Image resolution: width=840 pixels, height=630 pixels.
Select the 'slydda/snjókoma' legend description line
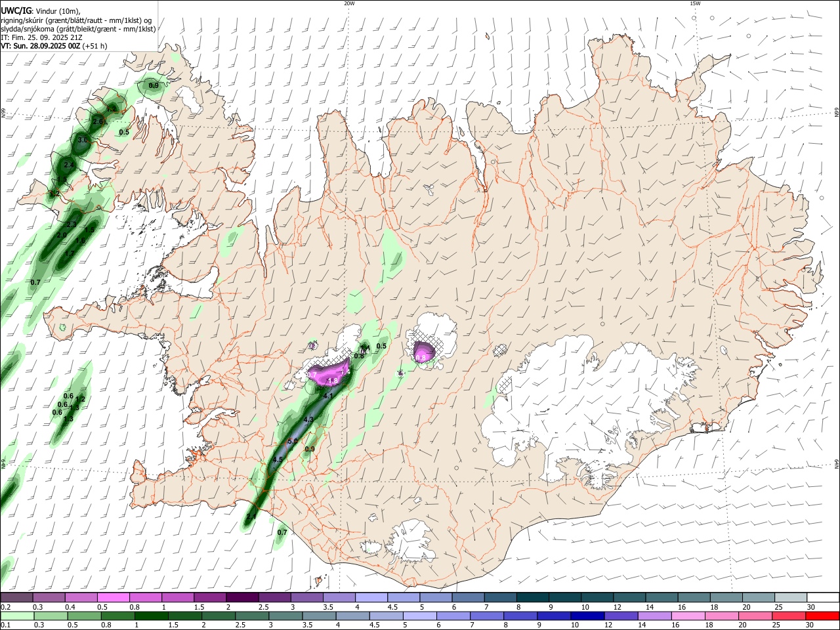[78, 29]
